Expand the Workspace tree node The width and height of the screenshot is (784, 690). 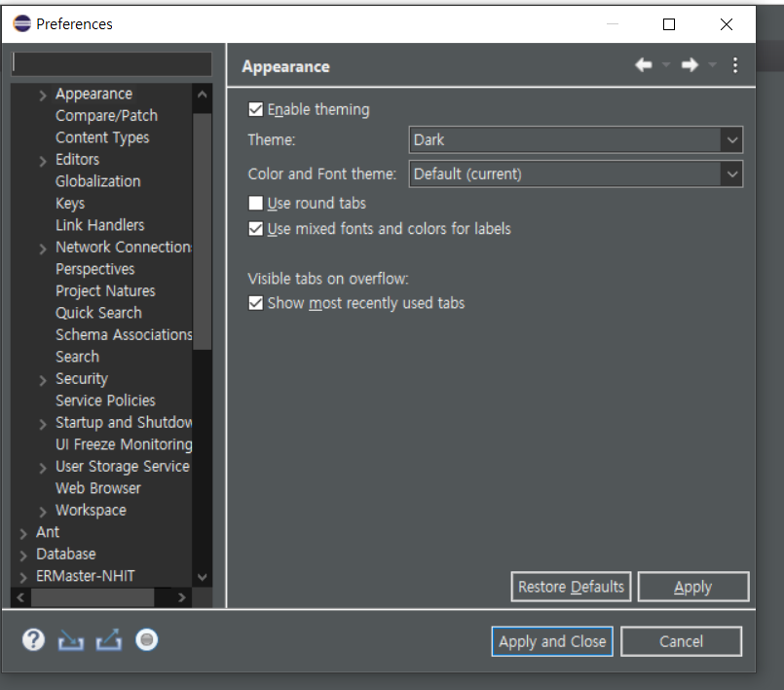pos(43,512)
